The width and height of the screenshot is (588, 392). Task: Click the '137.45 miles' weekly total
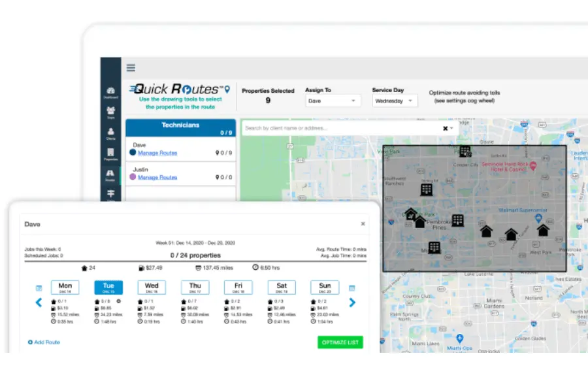pos(214,268)
